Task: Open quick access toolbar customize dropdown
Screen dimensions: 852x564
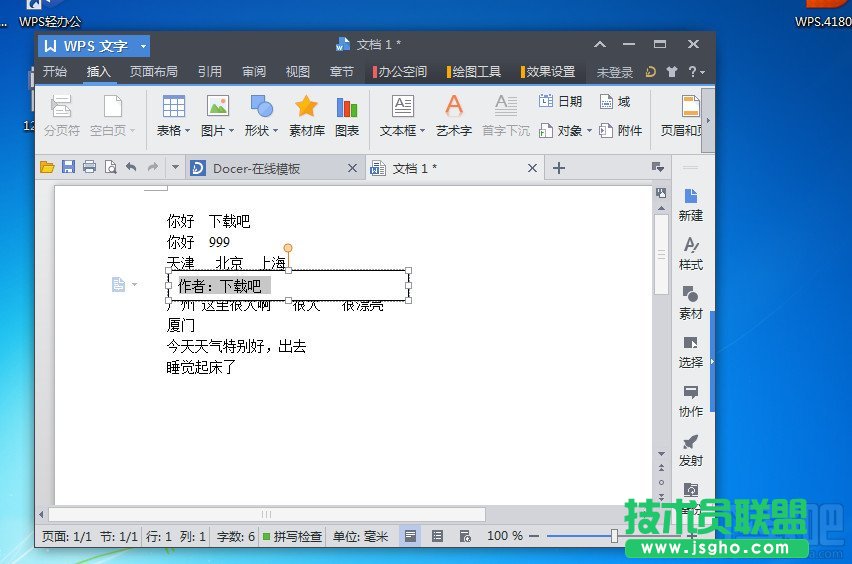Action: [175, 167]
